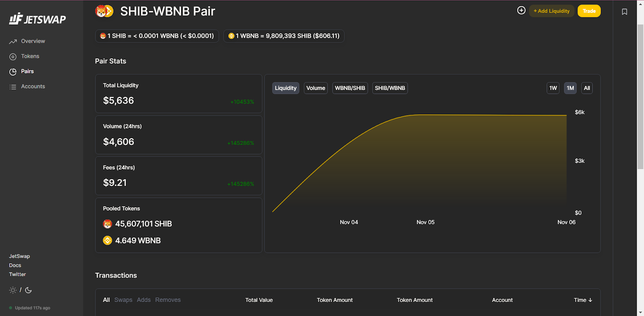The height and width of the screenshot is (316, 644).
Task: Click the Nov 05 chart axis label
Action: pyautogui.click(x=425, y=222)
